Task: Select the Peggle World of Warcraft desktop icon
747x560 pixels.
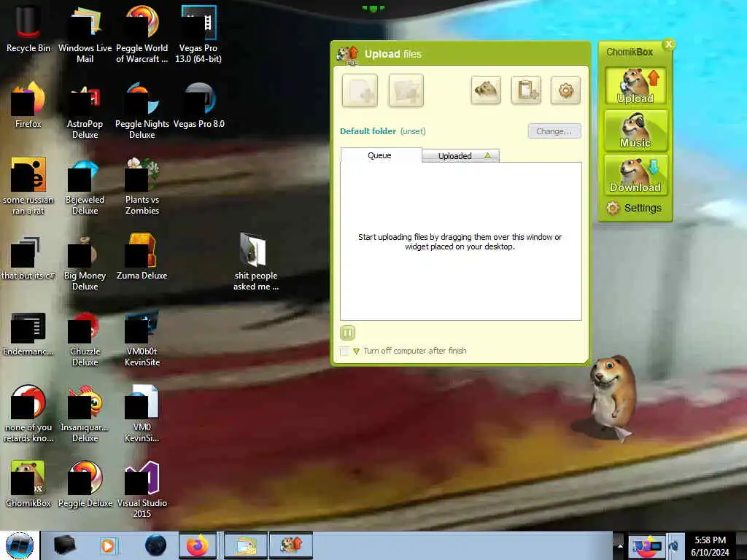Action: [x=142, y=34]
